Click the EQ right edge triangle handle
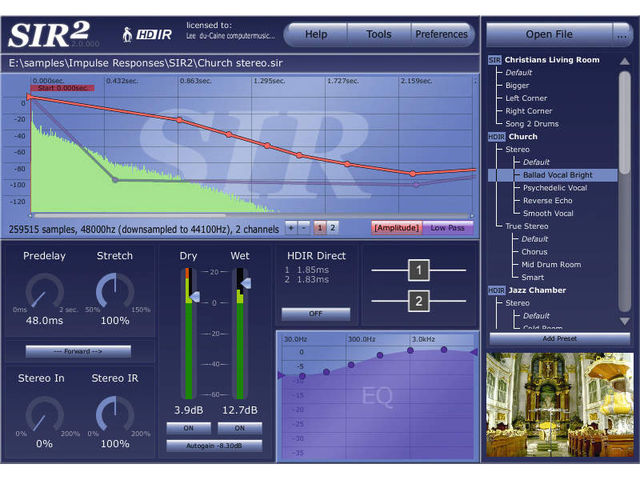The height and width of the screenshot is (480, 640). pyautogui.click(x=474, y=351)
